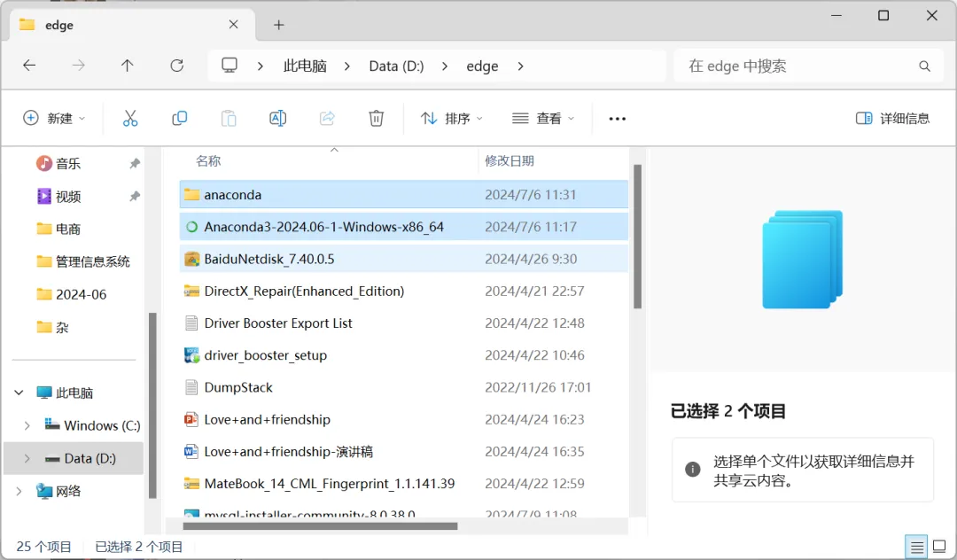Click the Share icon in toolbar

pyautogui.click(x=327, y=119)
